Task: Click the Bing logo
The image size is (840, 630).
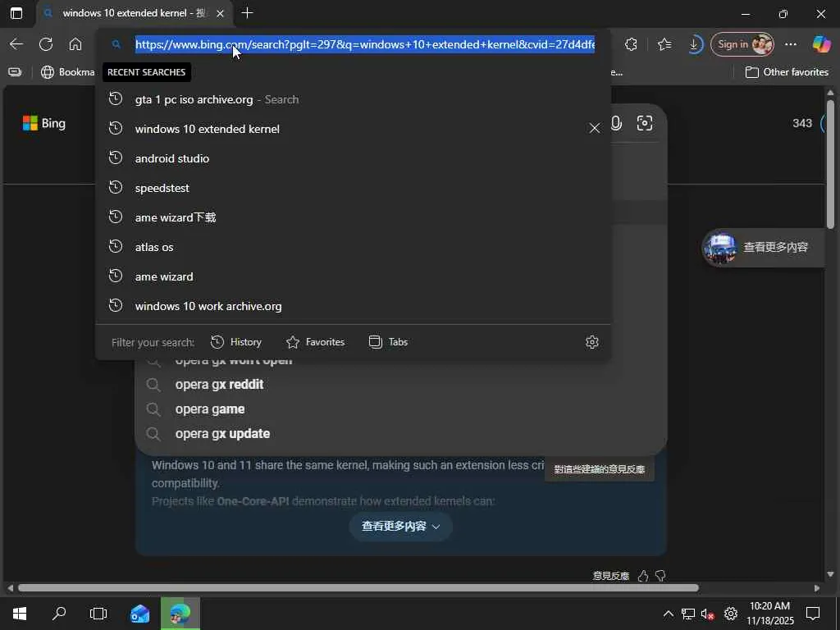Action: [44, 123]
